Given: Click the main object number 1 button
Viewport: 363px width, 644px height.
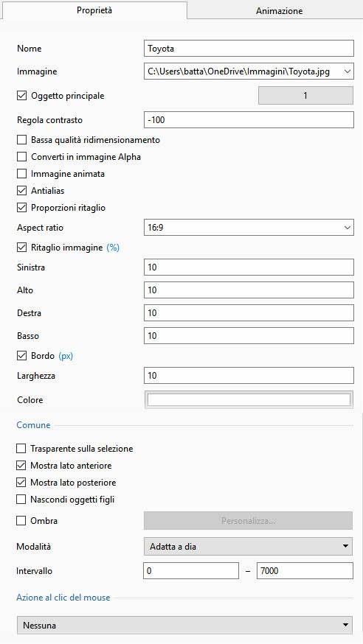Looking at the screenshot, I should (305, 96).
